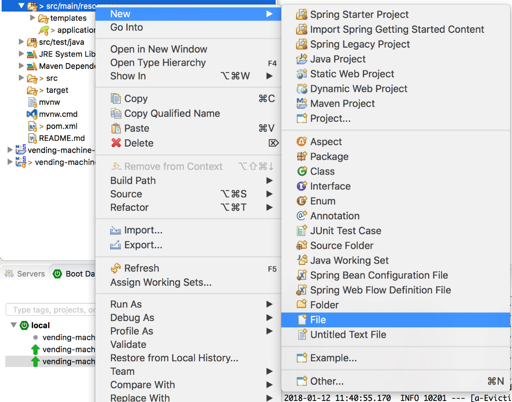Collapse the local node in Boot Dashboard

(x=14, y=325)
